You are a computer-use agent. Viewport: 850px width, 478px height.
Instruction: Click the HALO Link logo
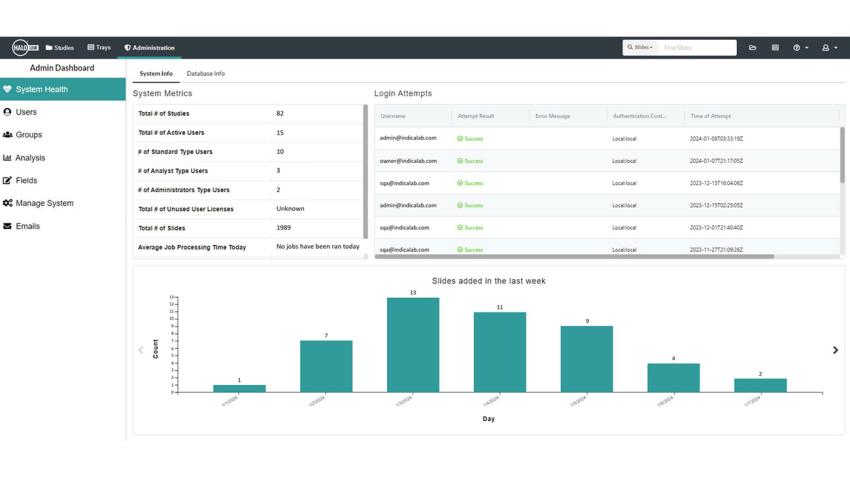[24, 47]
